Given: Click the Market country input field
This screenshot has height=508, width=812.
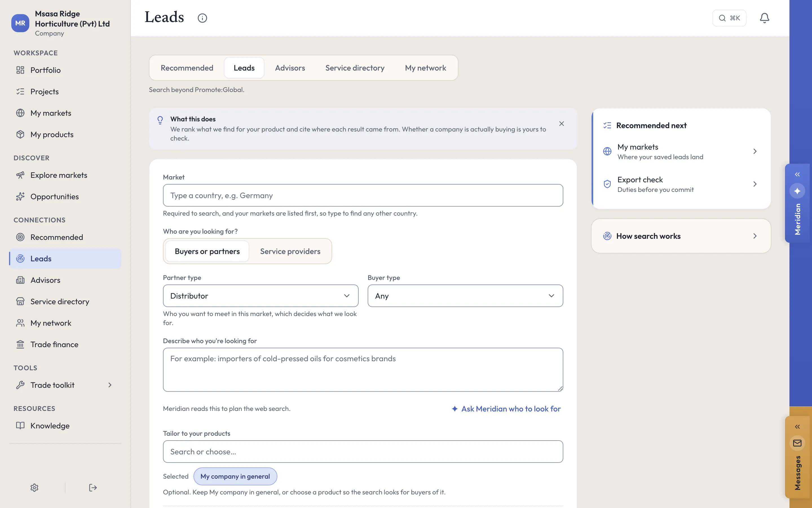Looking at the screenshot, I should 363,195.
